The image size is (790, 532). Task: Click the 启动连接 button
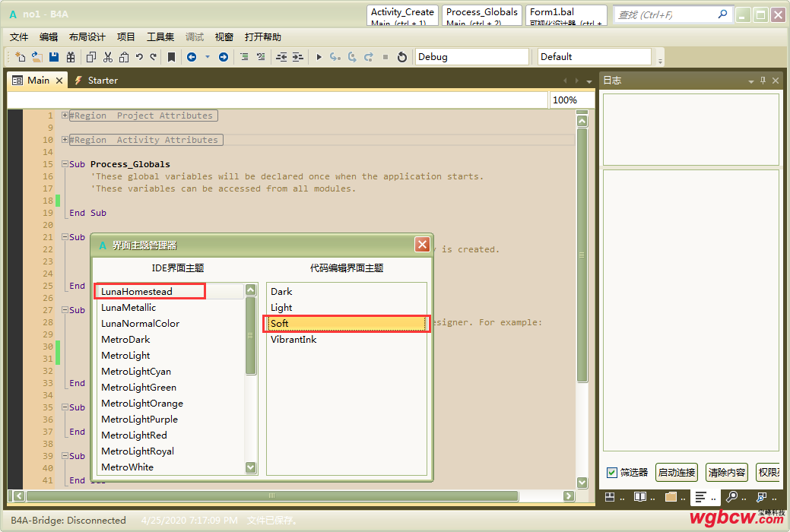pyautogui.click(x=677, y=473)
